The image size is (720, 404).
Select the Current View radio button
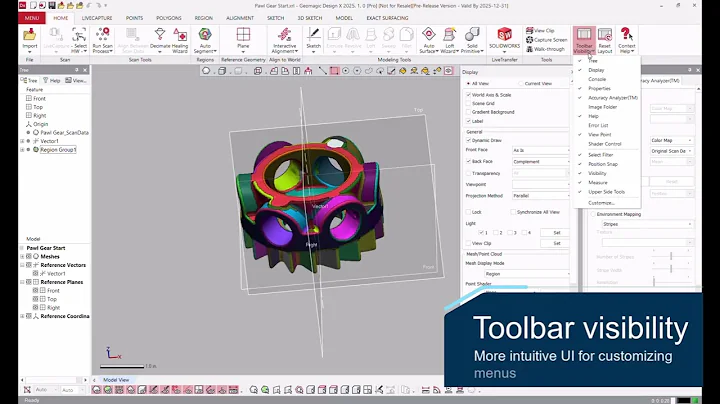click(521, 84)
